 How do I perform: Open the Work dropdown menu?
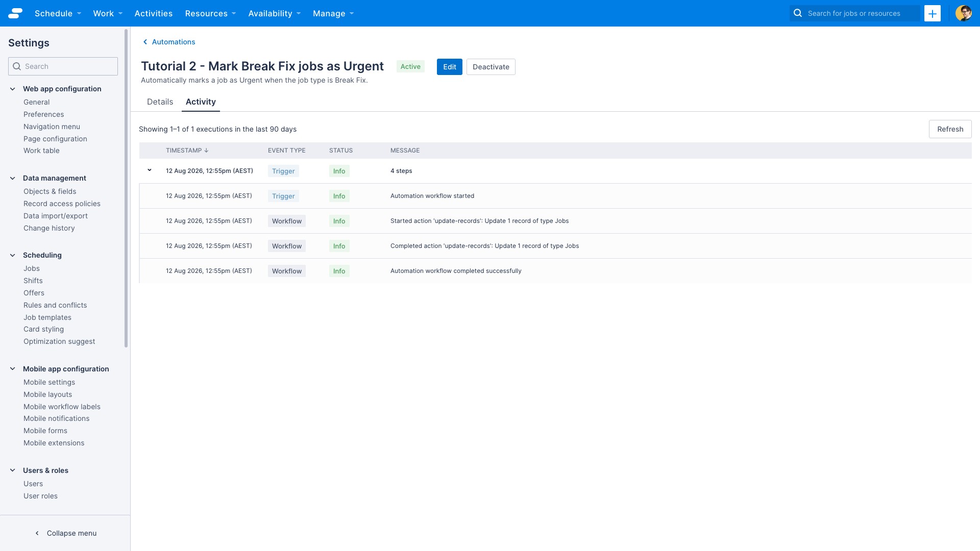coord(108,13)
